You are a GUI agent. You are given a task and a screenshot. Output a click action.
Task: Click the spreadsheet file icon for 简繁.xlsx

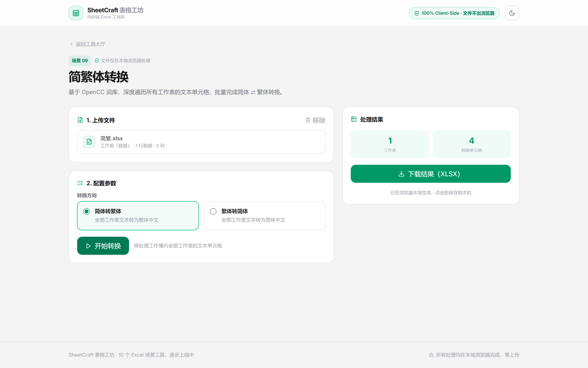pyautogui.click(x=89, y=142)
